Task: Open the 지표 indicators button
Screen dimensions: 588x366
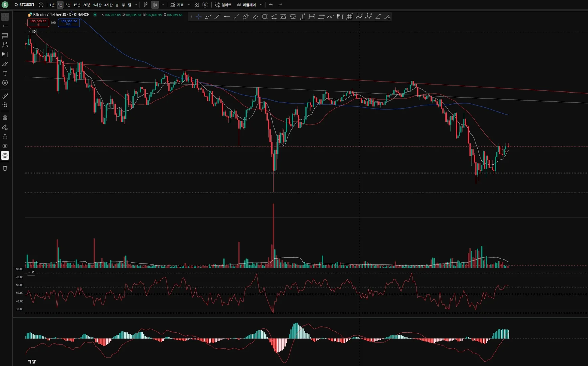Action: coord(177,5)
